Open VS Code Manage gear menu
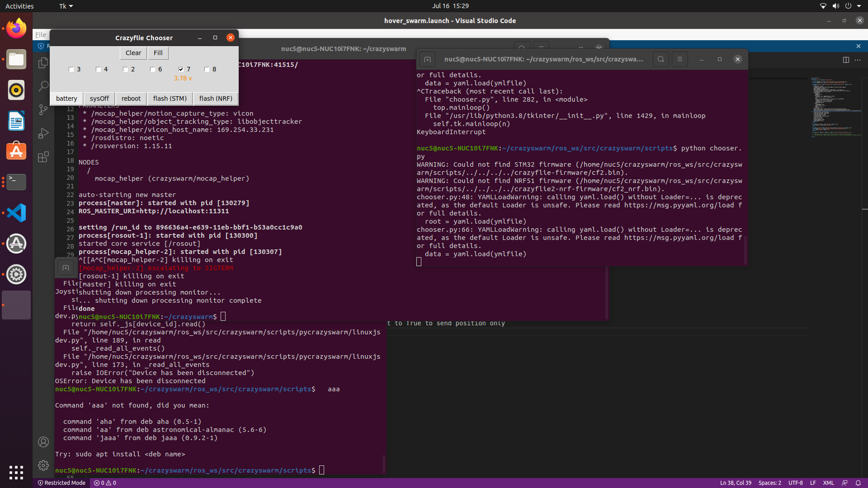Image resolution: width=868 pixels, height=488 pixels. tap(43, 465)
